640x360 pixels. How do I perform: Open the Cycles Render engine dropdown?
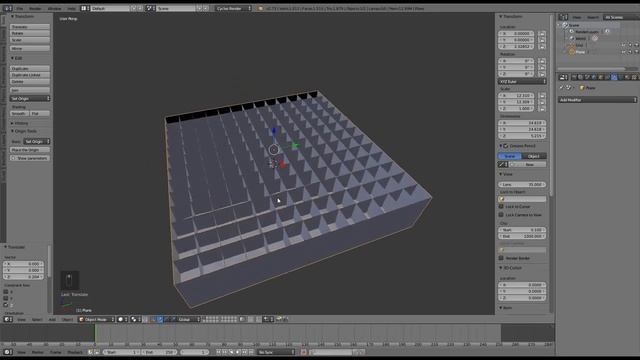pos(233,8)
